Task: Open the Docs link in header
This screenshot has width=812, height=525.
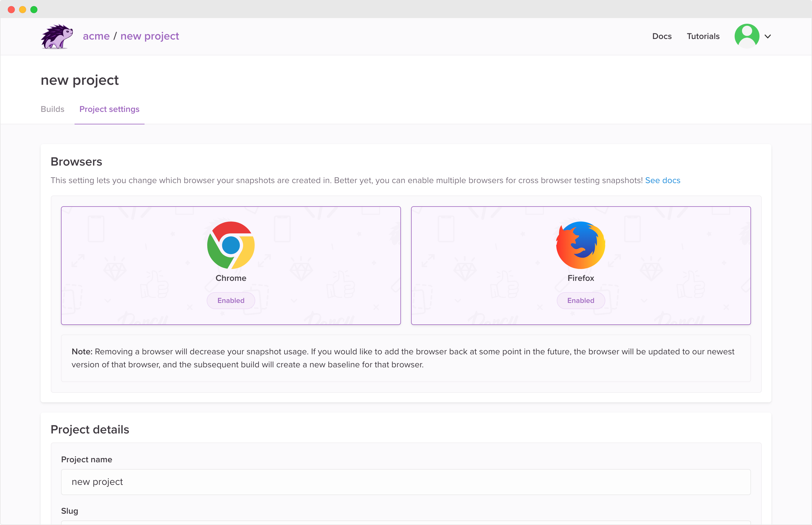Action: click(x=662, y=36)
